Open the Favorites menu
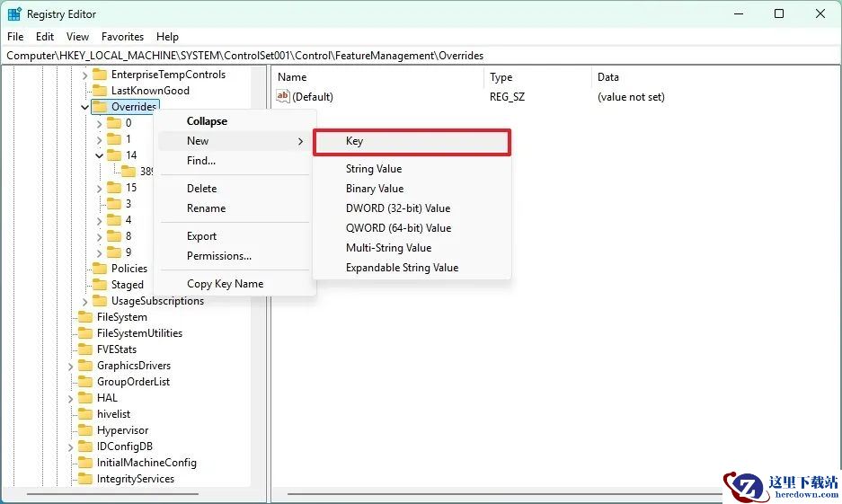 click(122, 37)
